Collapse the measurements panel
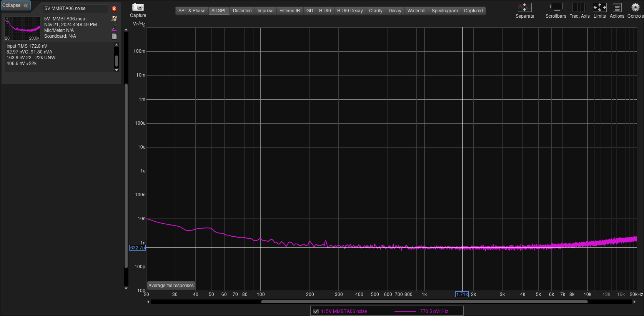The image size is (644, 316). click(x=15, y=5)
